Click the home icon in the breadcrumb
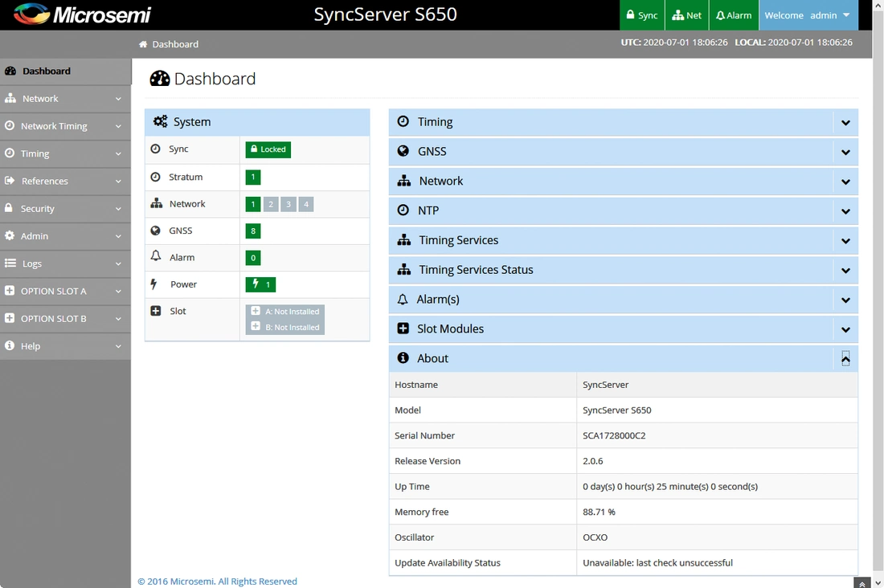884x588 pixels. click(143, 44)
